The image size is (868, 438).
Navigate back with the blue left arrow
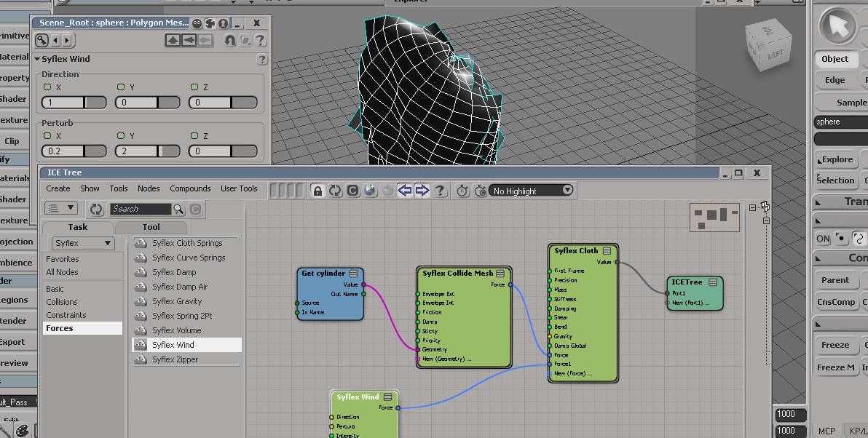[405, 191]
